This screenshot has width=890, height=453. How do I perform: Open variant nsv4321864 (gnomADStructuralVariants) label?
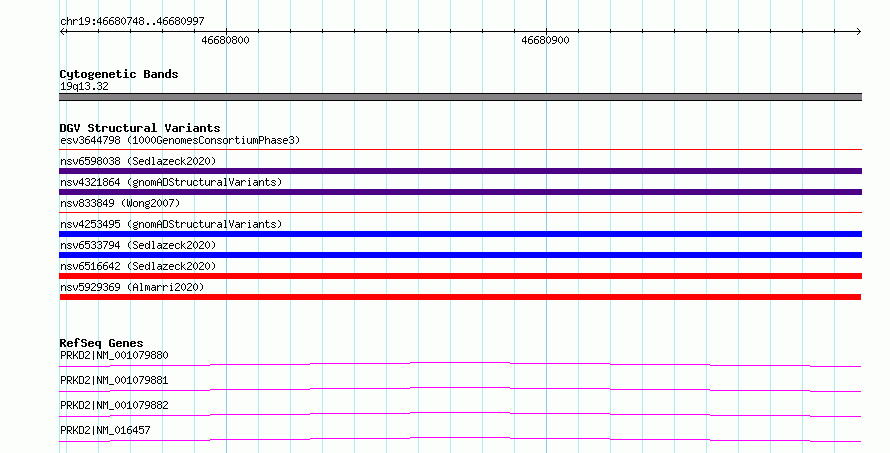click(171, 182)
